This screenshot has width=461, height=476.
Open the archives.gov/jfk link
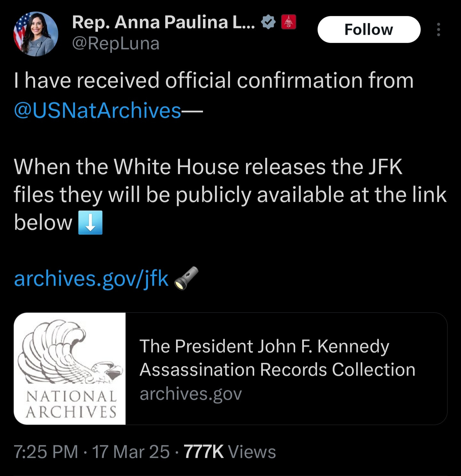(x=91, y=278)
